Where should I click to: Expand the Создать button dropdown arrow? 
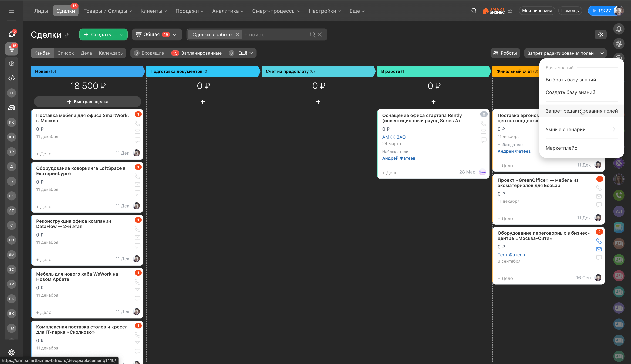(x=122, y=34)
